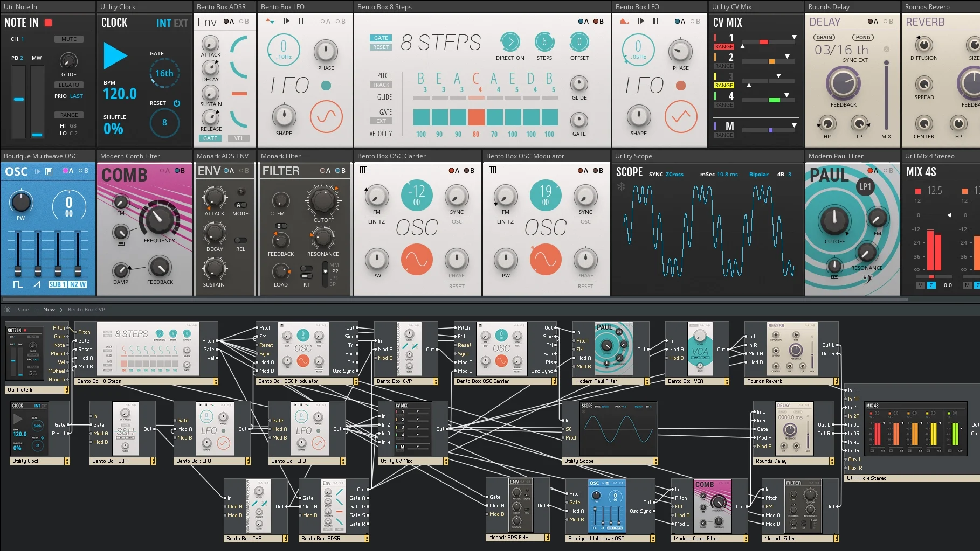
Task: Click the triangle waveform icon on second LFO
Action: [680, 116]
